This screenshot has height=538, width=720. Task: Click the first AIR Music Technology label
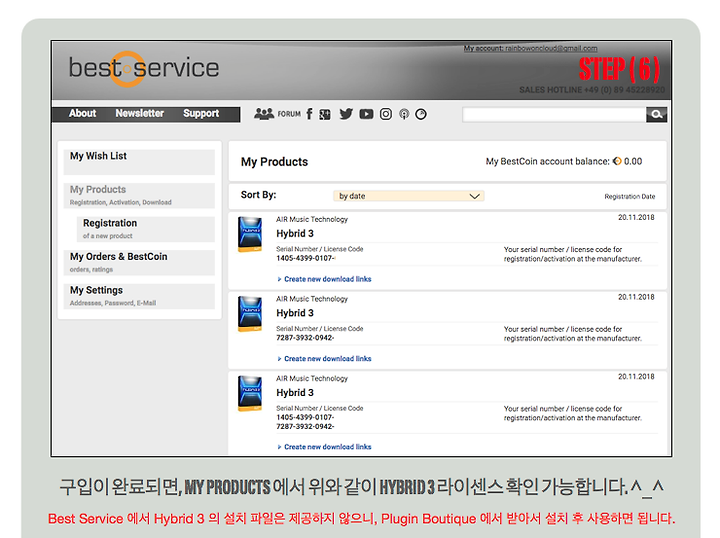coord(312,219)
